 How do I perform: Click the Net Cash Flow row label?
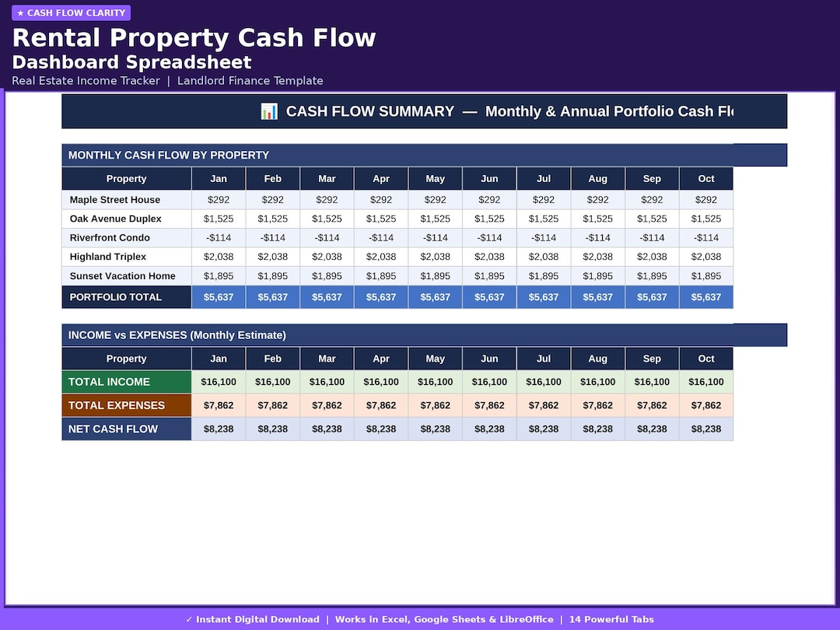pos(127,429)
